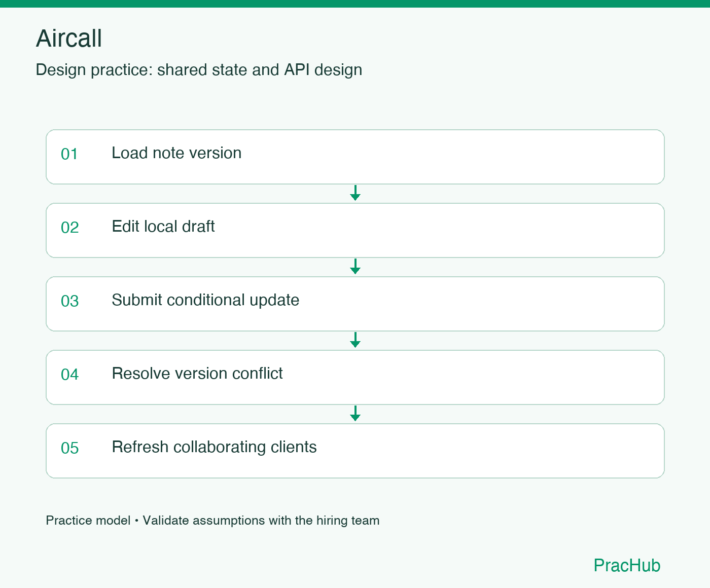Click the 'Resolve version conflict' text
This screenshot has height=588, width=710.
(x=197, y=374)
